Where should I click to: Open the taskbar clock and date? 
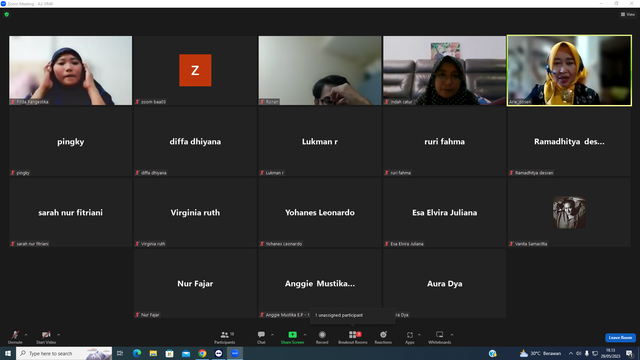pos(611,353)
